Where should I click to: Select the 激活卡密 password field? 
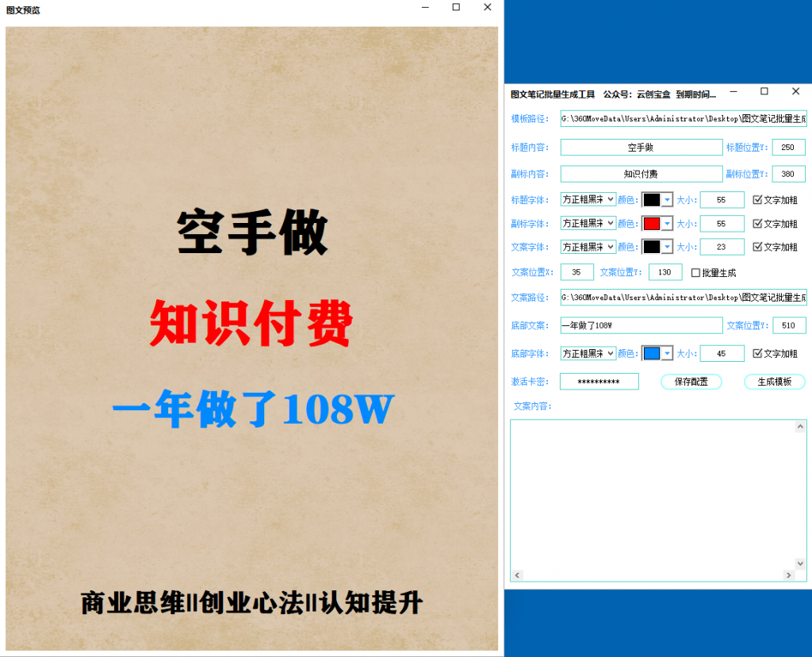click(599, 382)
